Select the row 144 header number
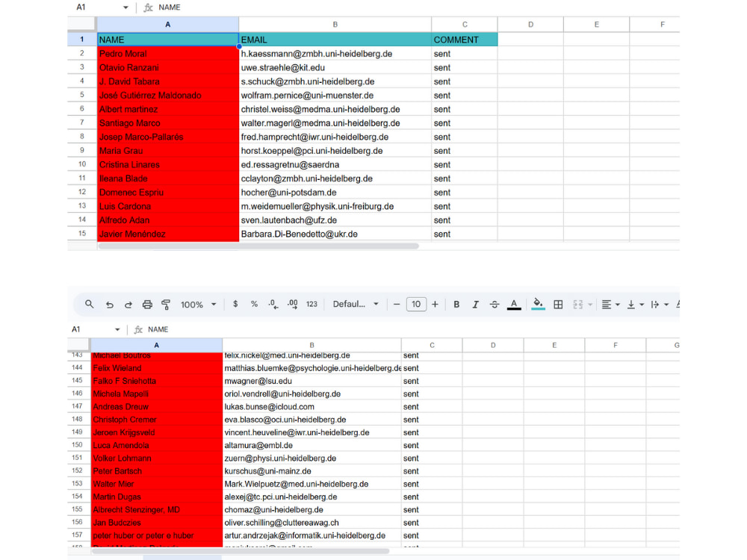 pos(77,367)
